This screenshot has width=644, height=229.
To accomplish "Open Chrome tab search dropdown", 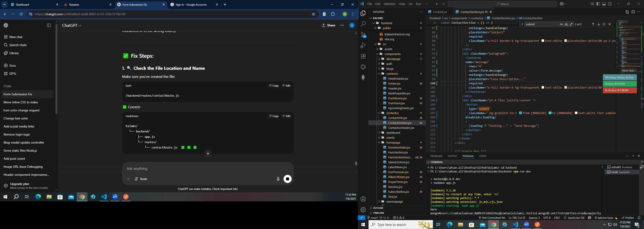I will (4, 4).
